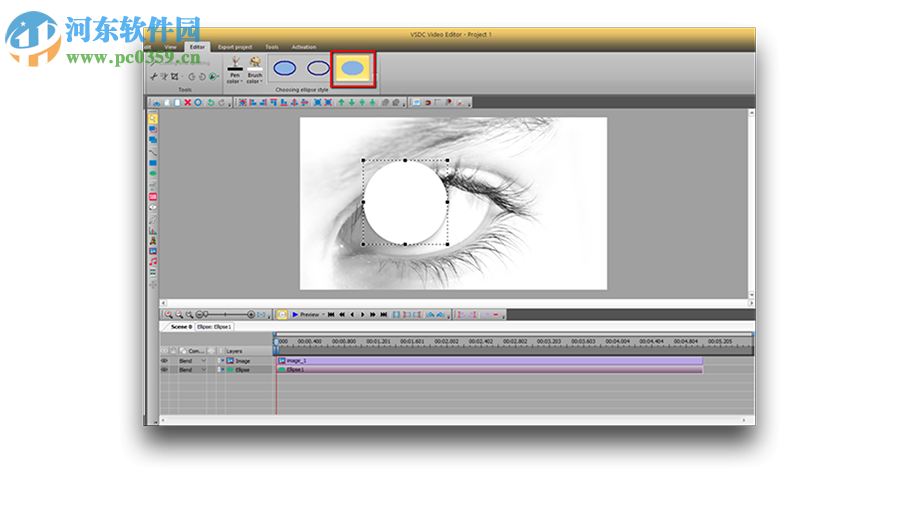This screenshot has width=900, height=506.
Task: Toggle the highlighted clock button before Preview
Action: pyautogui.click(x=282, y=314)
